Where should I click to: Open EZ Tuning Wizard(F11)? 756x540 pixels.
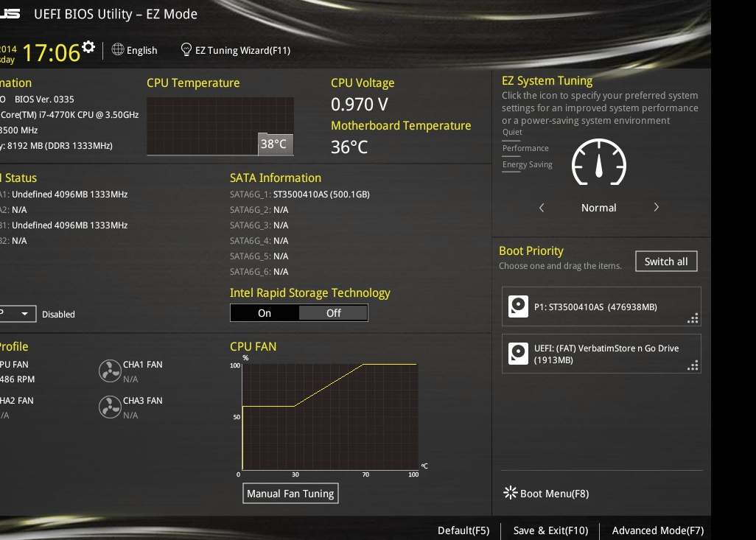point(242,50)
